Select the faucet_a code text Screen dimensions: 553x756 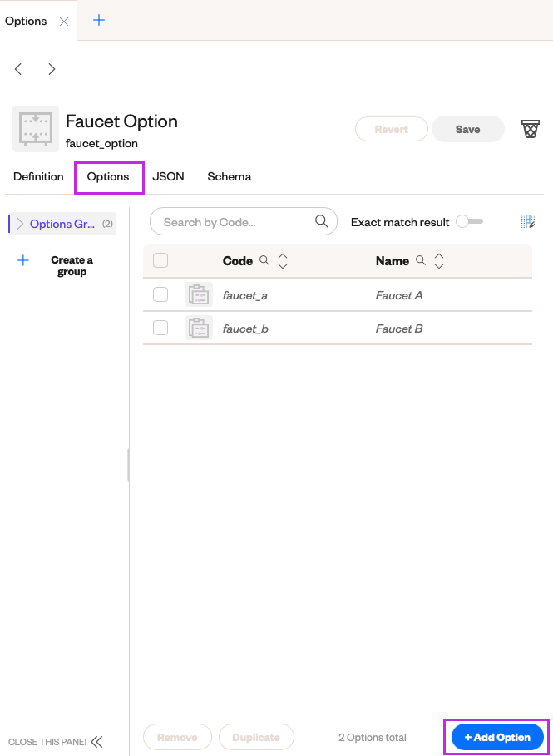pyautogui.click(x=245, y=295)
